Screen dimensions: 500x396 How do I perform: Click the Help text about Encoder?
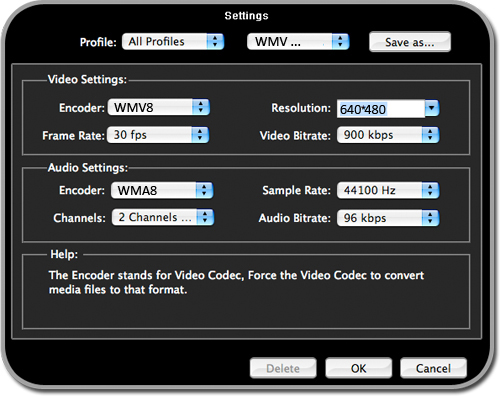[236, 282]
